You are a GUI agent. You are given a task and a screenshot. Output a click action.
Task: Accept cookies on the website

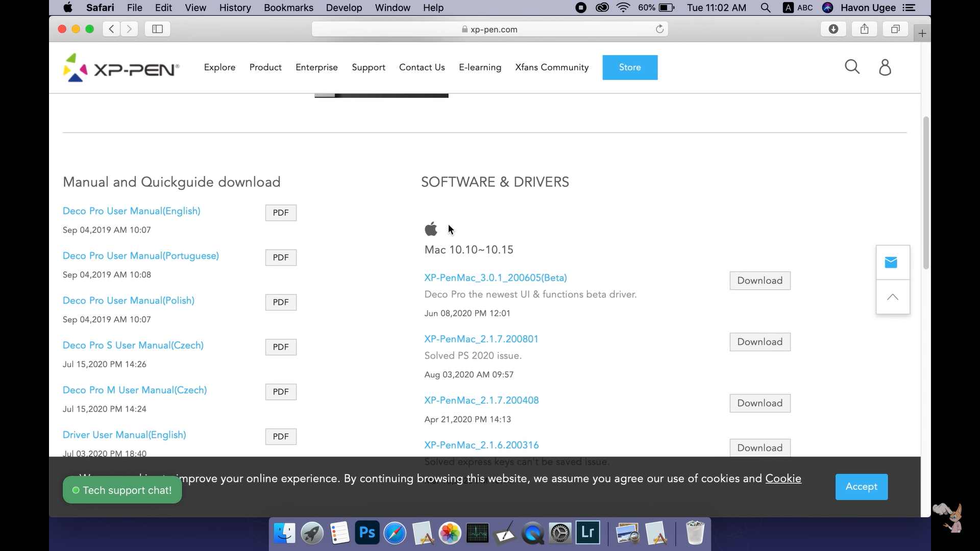coord(861,486)
